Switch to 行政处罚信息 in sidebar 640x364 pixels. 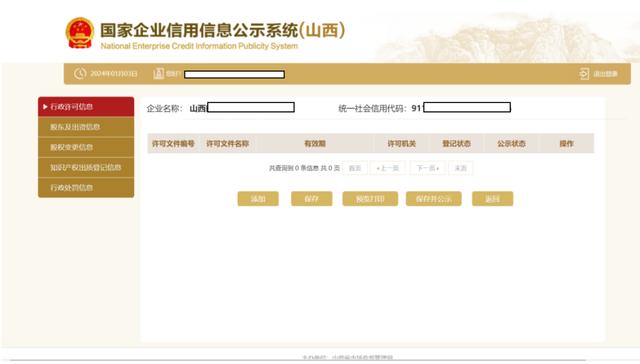86,188
